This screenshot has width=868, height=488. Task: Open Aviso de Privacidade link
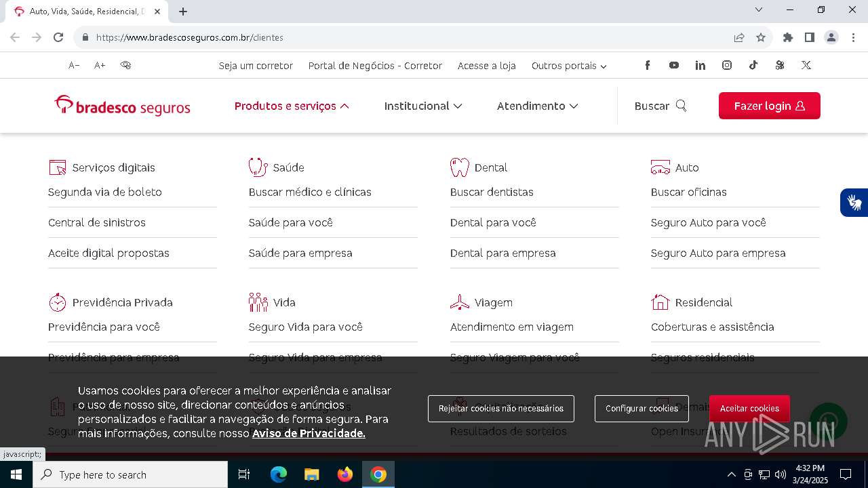[x=309, y=433]
